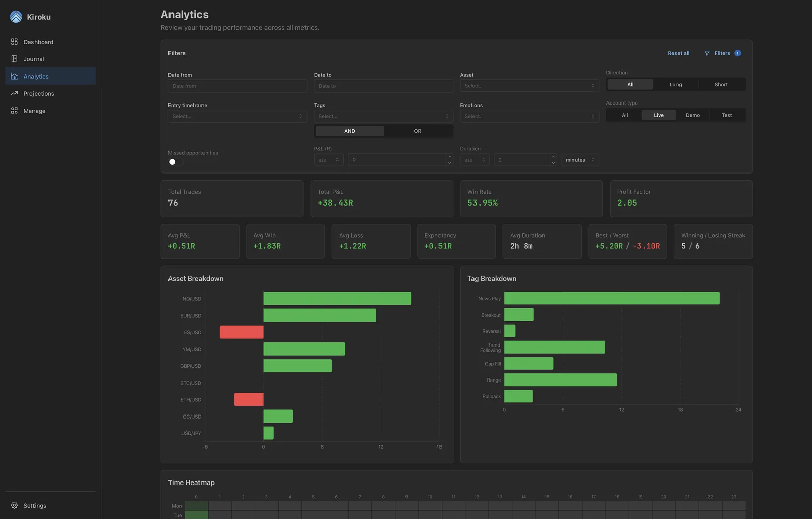Toggle the Missed opportunities switch

click(176, 162)
